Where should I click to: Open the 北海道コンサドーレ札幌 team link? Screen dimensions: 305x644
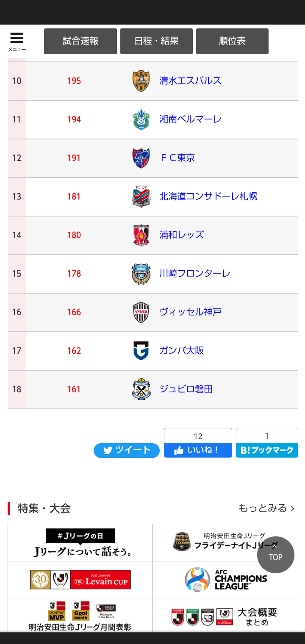coord(208,197)
